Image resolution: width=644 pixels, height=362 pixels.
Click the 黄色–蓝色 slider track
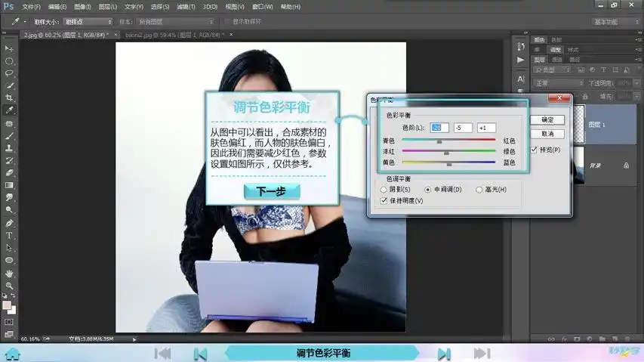coord(448,162)
